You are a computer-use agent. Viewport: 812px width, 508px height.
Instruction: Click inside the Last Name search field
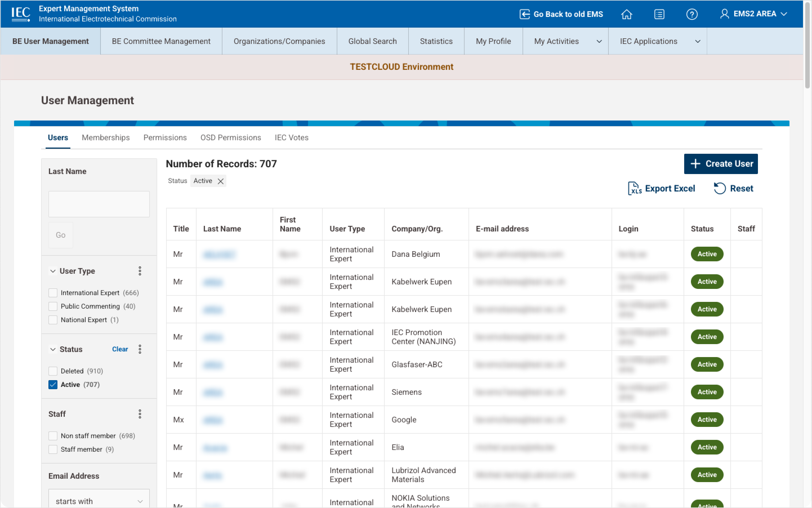click(99, 204)
